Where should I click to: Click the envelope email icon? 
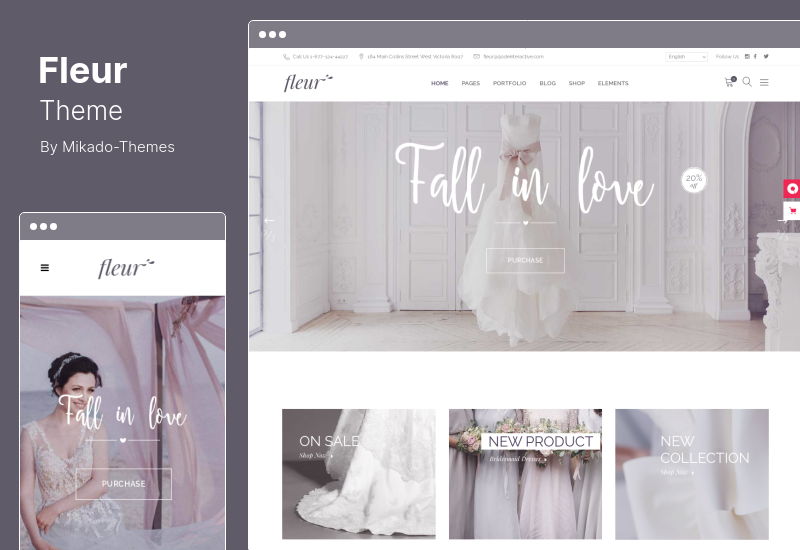(x=477, y=57)
